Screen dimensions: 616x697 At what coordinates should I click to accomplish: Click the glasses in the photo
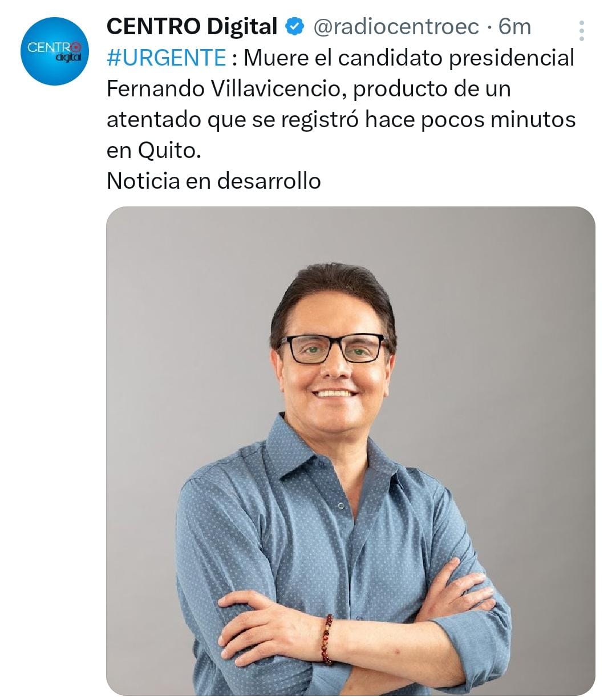(x=333, y=348)
